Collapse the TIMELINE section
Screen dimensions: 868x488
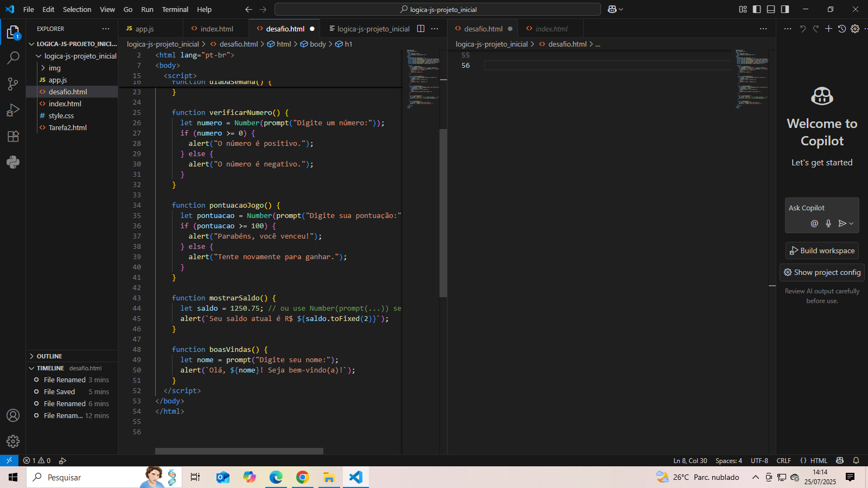pyautogui.click(x=72, y=368)
